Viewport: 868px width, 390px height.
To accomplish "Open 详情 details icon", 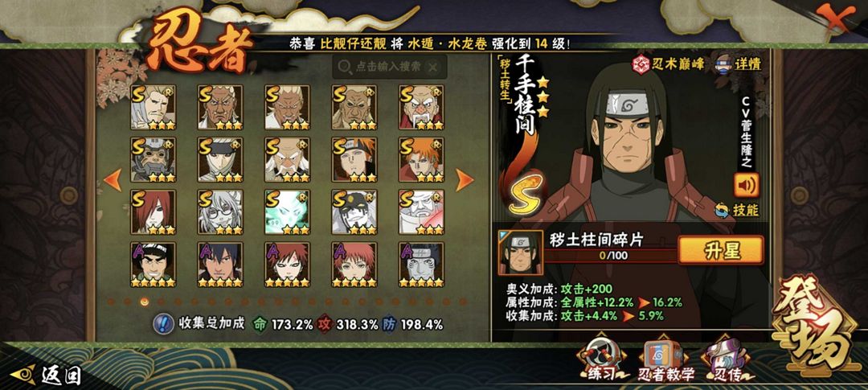I will point(739,64).
